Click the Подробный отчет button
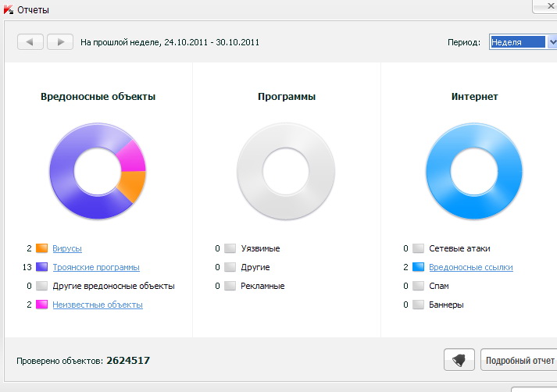Screen dimensions: 557x392 [518, 361]
